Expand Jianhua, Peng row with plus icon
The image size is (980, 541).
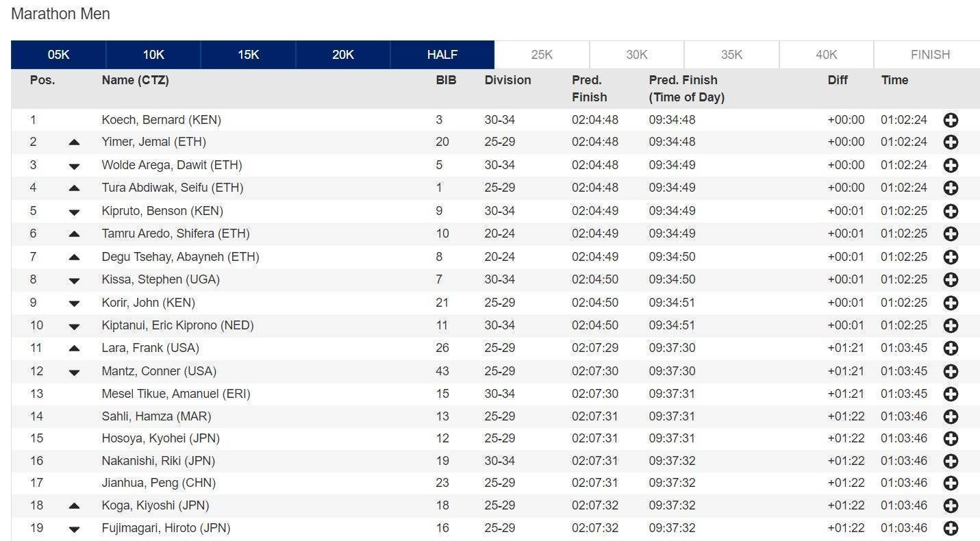pos(951,483)
